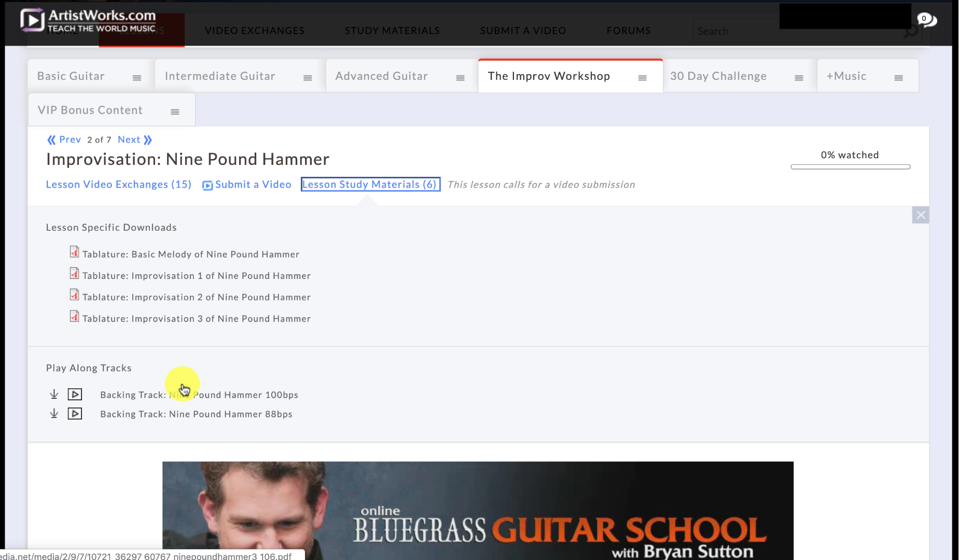Click the Prev lesson link
The height and width of the screenshot is (560, 959).
[x=70, y=139]
